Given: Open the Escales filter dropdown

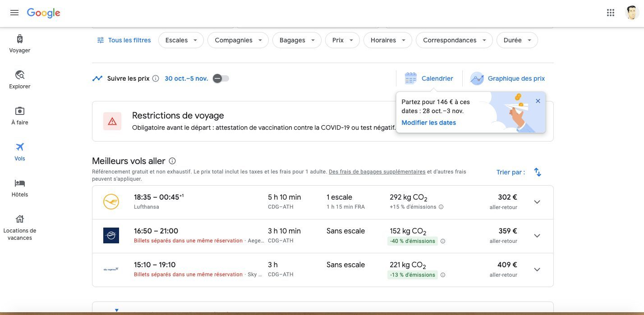Looking at the screenshot, I should click(181, 40).
